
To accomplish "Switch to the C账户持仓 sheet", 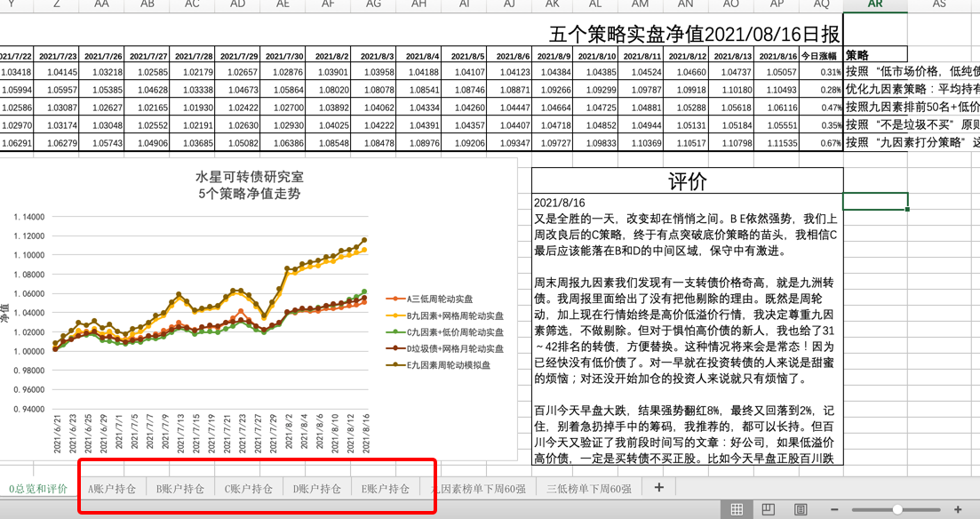I will [x=249, y=489].
